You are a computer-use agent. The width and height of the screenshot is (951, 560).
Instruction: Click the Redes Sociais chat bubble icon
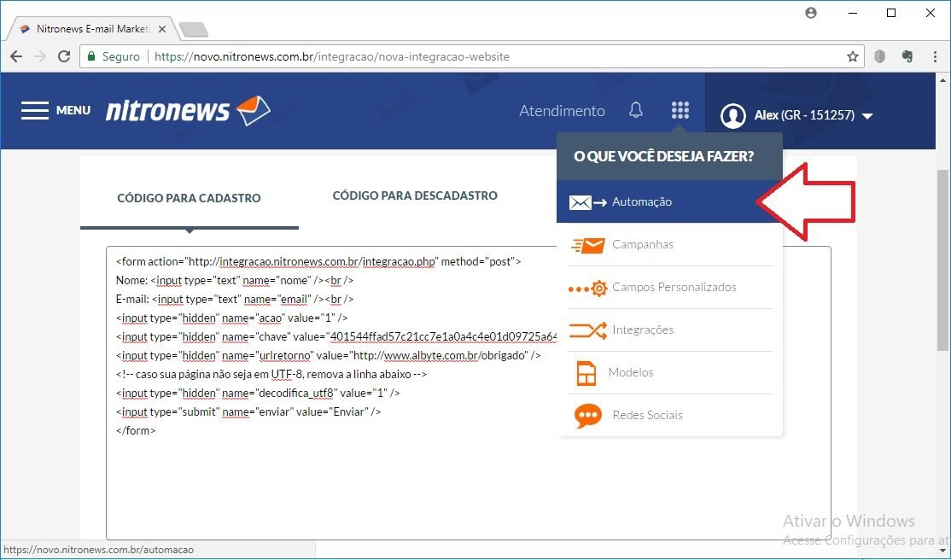click(x=587, y=417)
